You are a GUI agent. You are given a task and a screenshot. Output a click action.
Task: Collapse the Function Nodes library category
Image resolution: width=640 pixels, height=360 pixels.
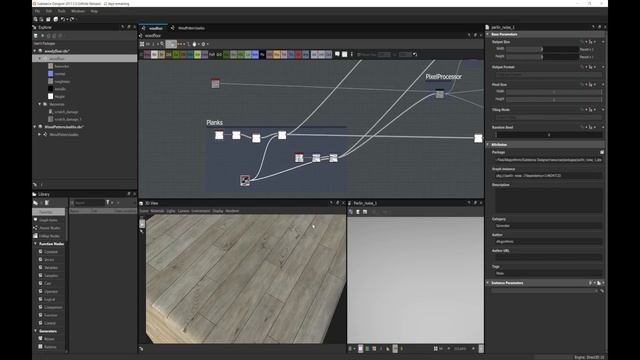[35, 244]
